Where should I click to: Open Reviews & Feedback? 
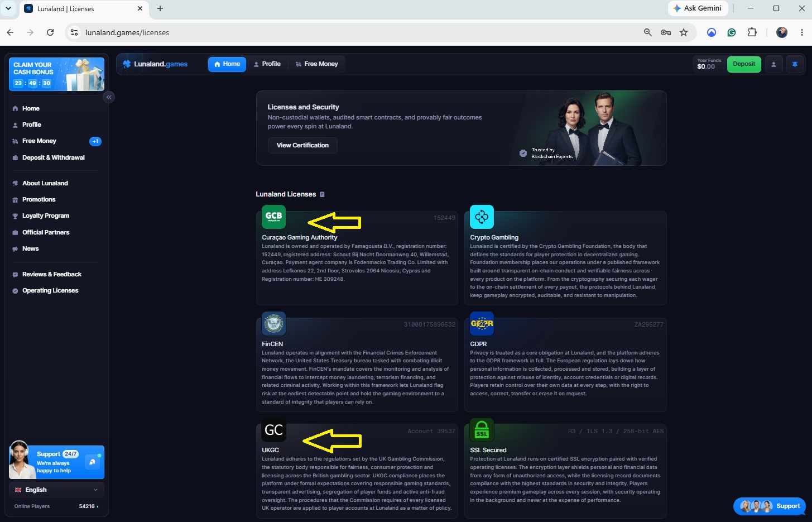coord(56,274)
